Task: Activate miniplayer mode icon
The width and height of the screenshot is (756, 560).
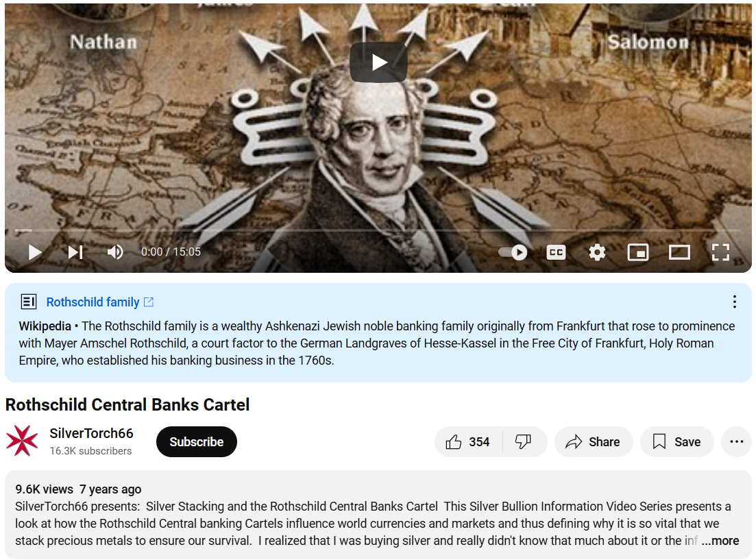Action: [x=638, y=252]
